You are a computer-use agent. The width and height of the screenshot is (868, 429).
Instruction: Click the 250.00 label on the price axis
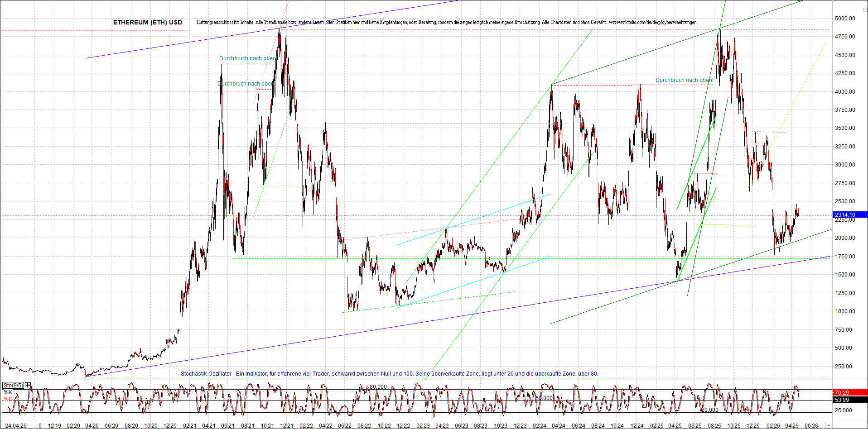point(843,367)
